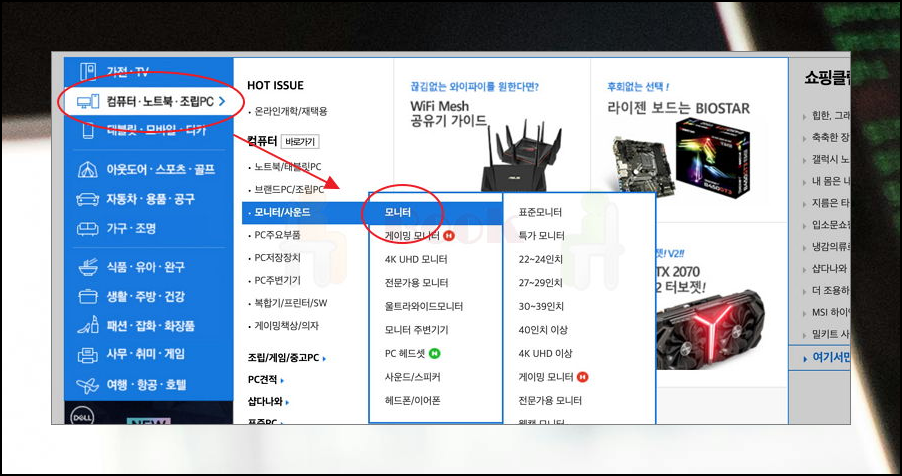Expand 컴퓨터·노트북·조립PC chevron arrow
The image size is (902, 476).
coord(222,102)
